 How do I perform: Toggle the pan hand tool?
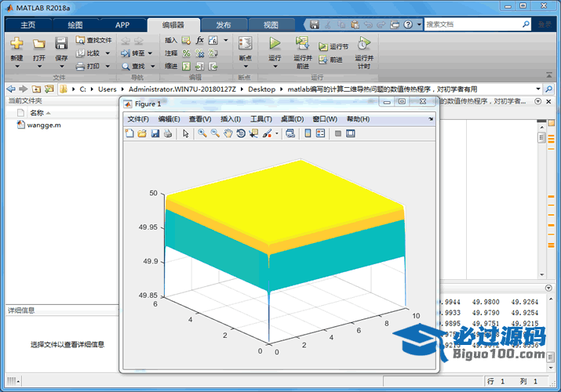(228, 133)
